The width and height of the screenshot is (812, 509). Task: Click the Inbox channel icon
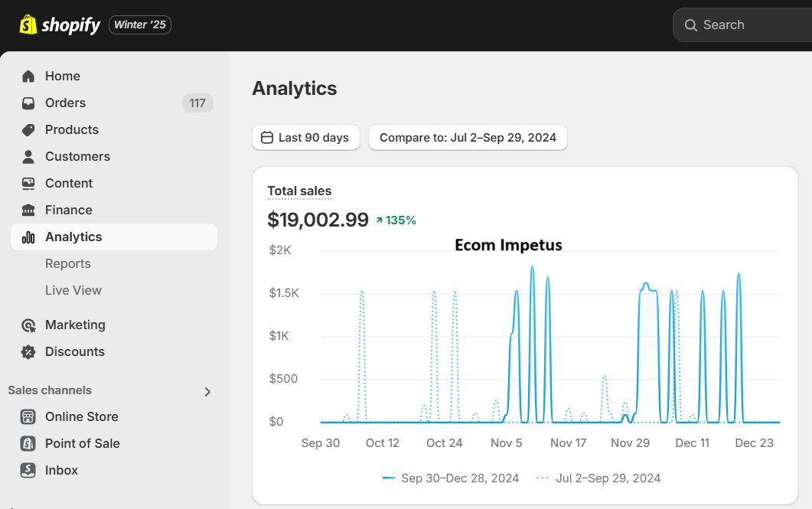[x=28, y=470]
